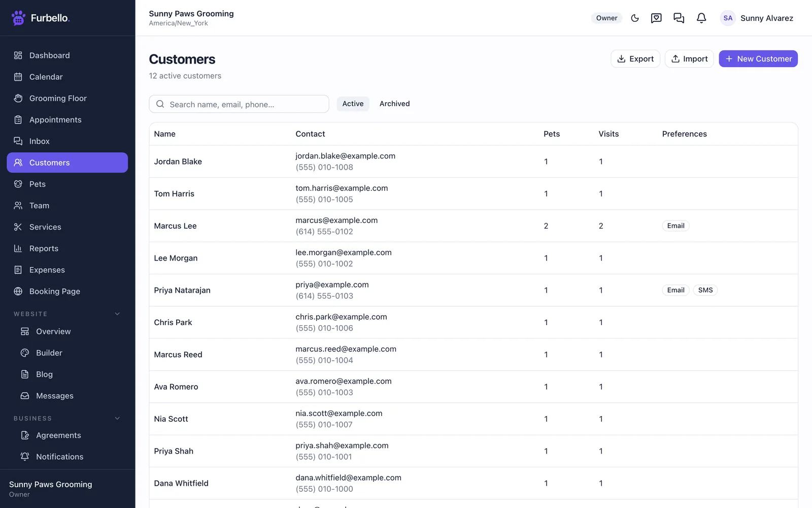
Task: Go to Dashboard in the sidebar
Action: (x=67, y=55)
